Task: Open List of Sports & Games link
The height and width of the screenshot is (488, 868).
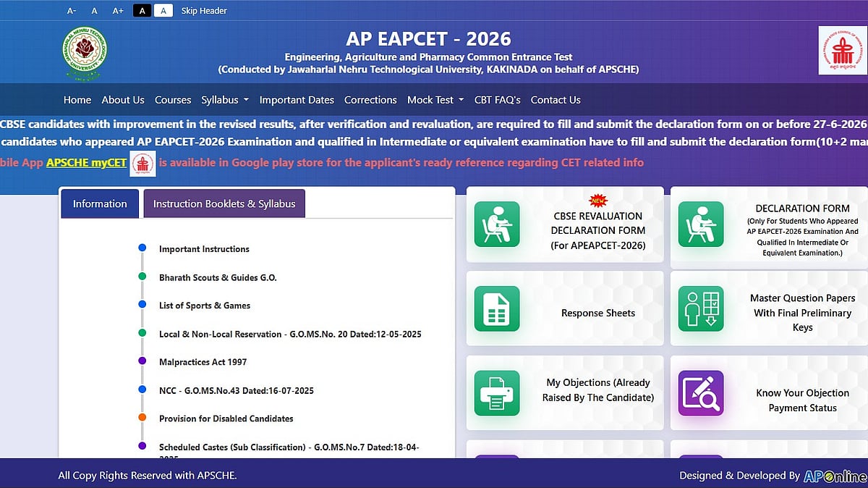Action: (x=205, y=306)
